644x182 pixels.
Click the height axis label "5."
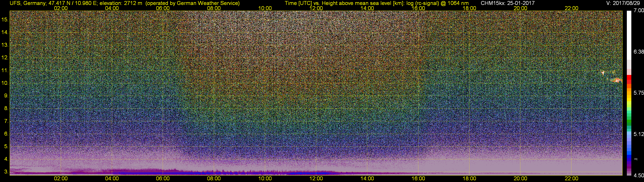pos(6,147)
